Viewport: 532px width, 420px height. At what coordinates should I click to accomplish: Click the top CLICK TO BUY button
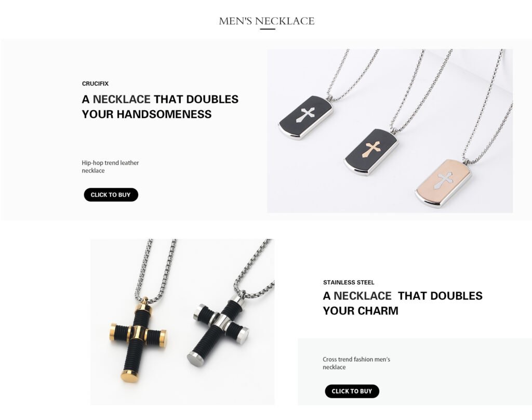(x=111, y=194)
